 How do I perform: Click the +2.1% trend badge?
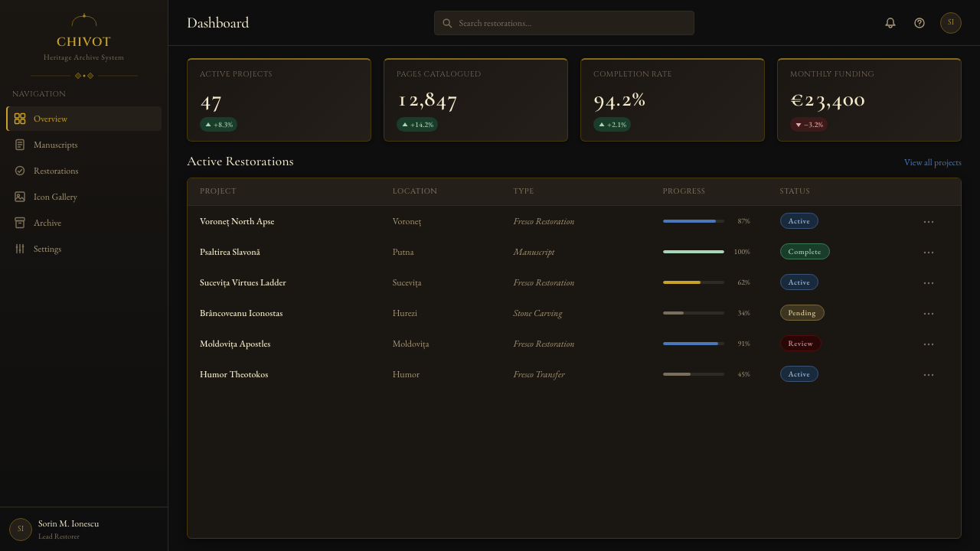click(612, 125)
